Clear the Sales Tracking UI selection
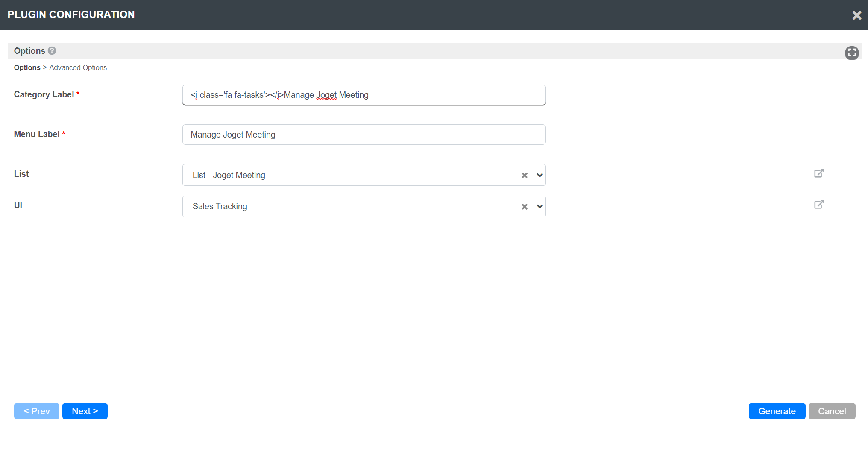The height and width of the screenshot is (451, 868). tap(525, 207)
